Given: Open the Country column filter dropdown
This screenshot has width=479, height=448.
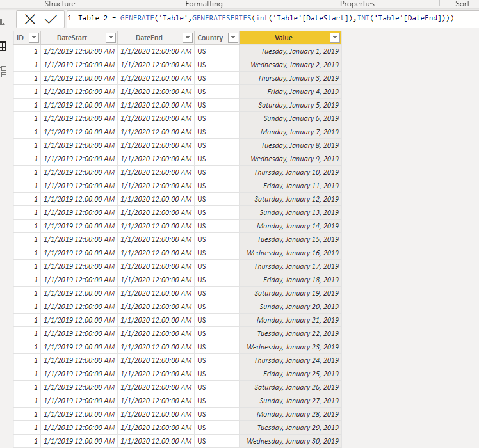Looking at the screenshot, I should (233, 38).
